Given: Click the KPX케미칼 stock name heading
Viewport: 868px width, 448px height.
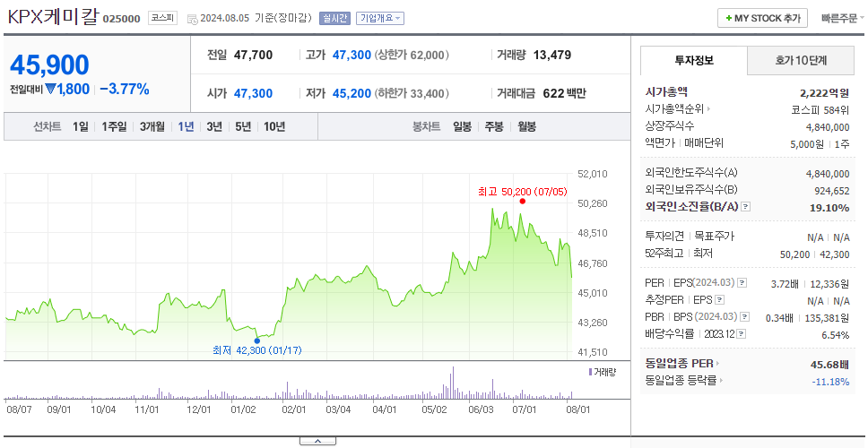Looking at the screenshot, I should coord(53,17).
